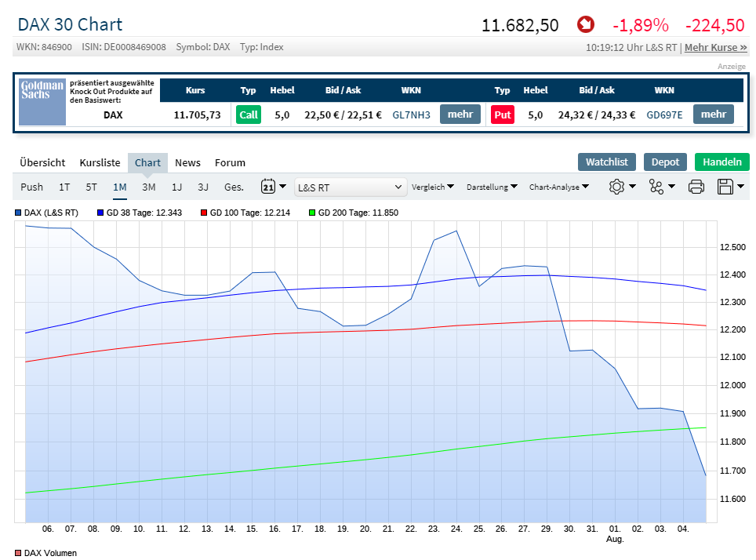Image resolution: width=756 pixels, height=560 pixels.
Task: Open the L&S RT data source dropdown
Action: pyautogui.click(x=350, y=187)
